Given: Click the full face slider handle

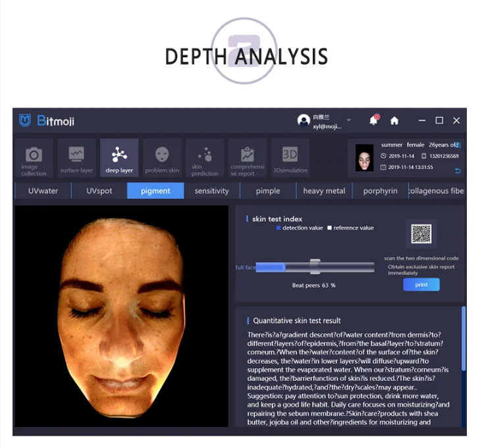Looking at the screenshot, I should pos(315,266).
